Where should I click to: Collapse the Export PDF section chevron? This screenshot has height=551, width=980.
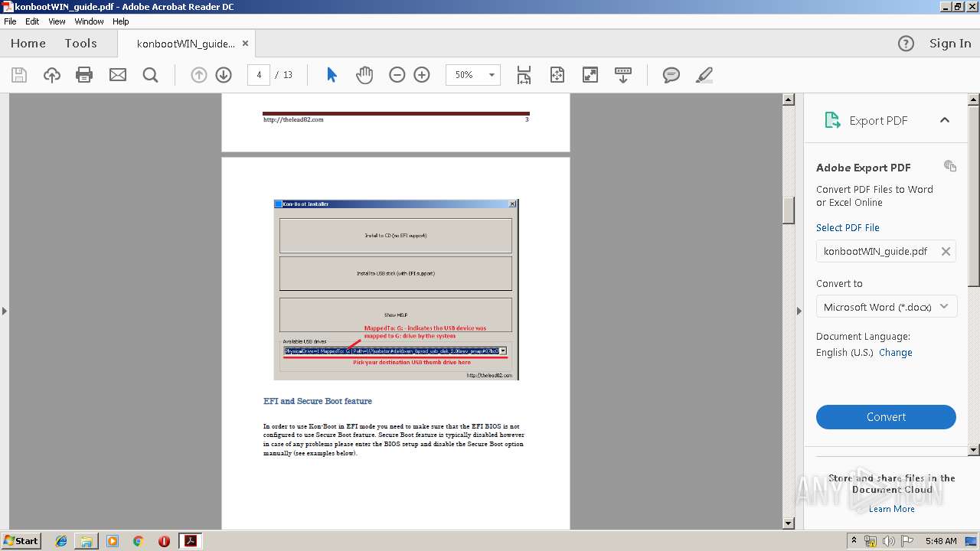pos(945,120)
